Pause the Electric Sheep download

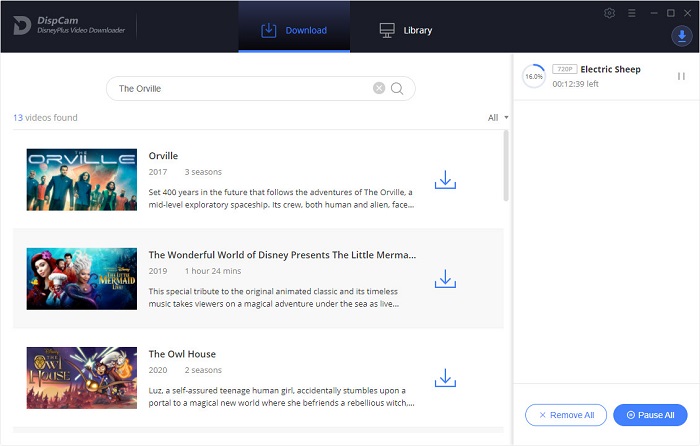(681, 76)
